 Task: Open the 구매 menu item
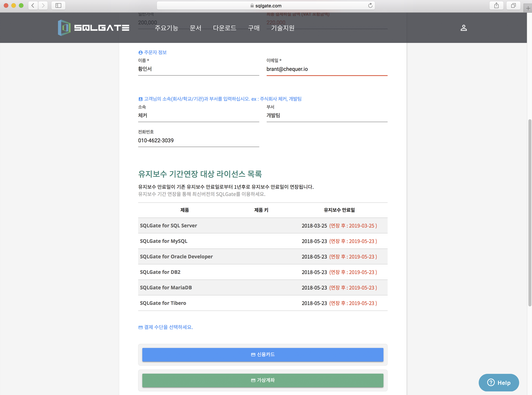click(x=254, y=28)
